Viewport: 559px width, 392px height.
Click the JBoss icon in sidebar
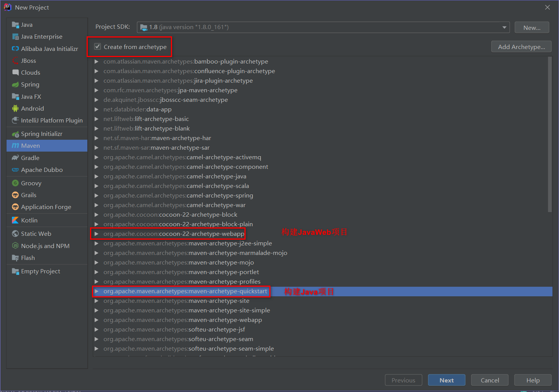15,60
